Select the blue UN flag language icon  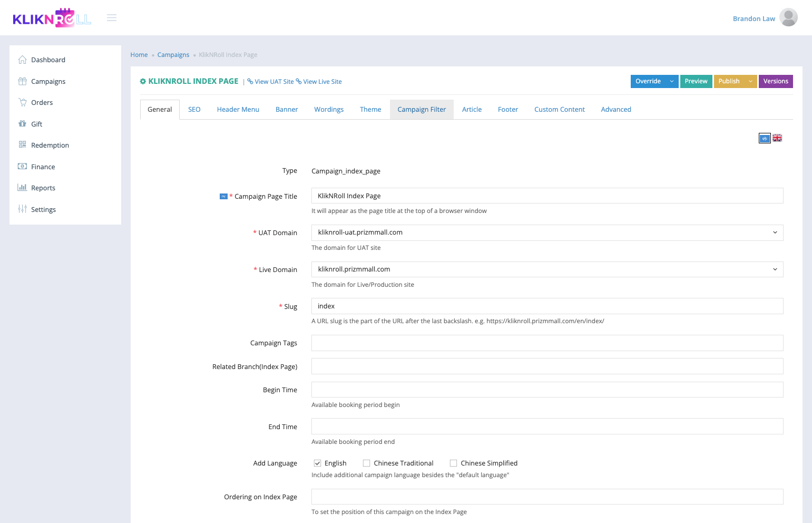[x=765, y=138]
